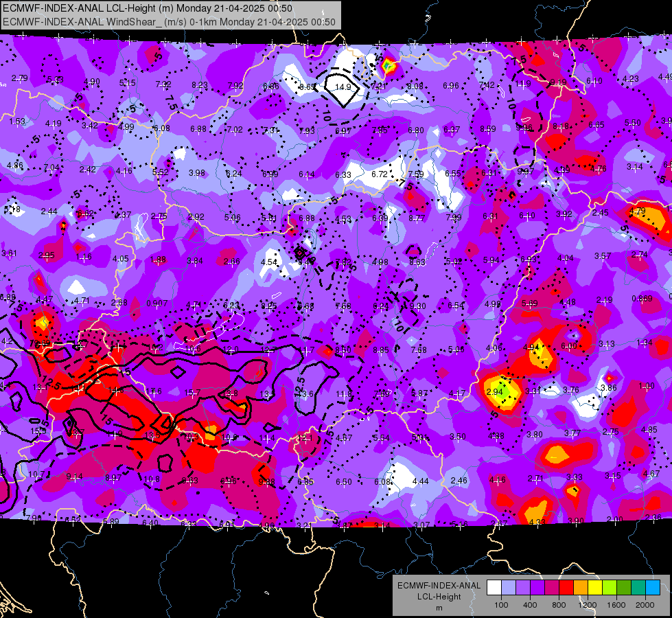Click the 11.9 grid point value

pyautogui.click(x=523, y=84)
